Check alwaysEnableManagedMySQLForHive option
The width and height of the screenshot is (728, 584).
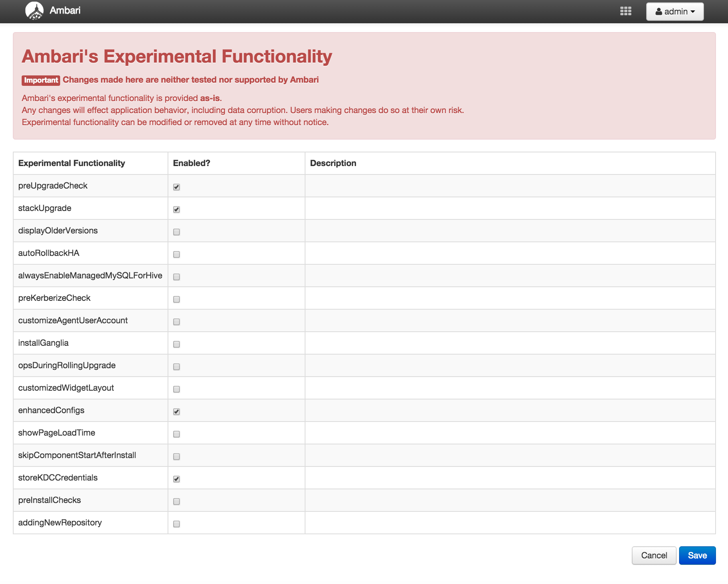[x=176, y=277]
